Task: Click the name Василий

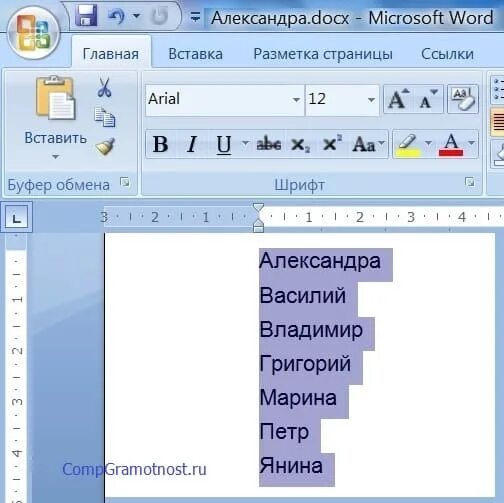Action: (303, 295)
